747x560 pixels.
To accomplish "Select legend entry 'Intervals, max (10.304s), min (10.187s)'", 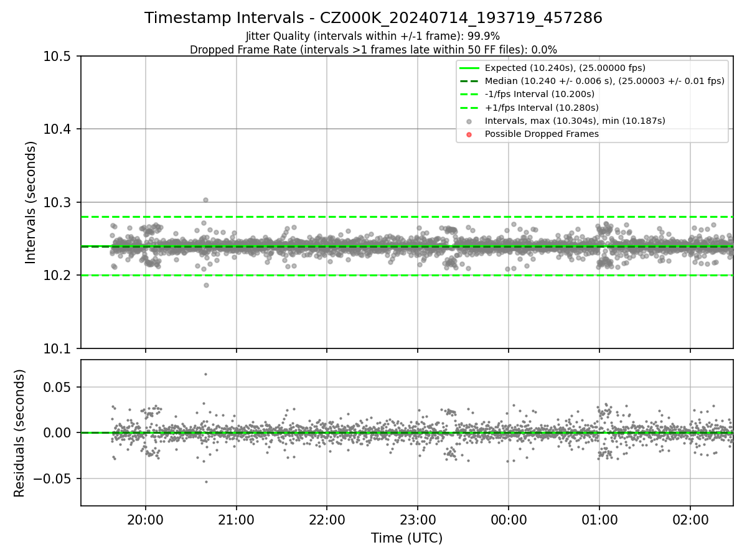I will tap(575, 121).
